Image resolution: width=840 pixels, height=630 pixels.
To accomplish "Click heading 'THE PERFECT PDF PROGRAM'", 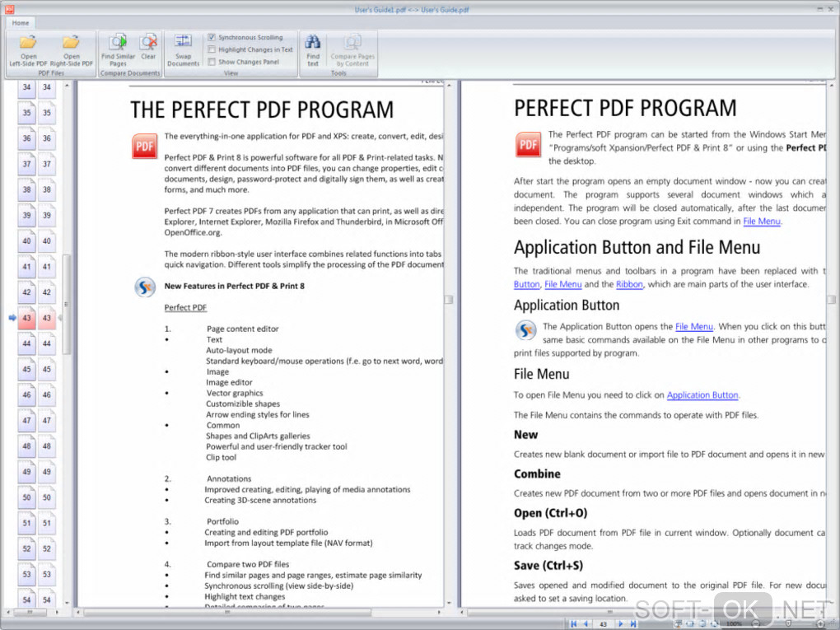I will pyautogui.click(x=262, y=110).
